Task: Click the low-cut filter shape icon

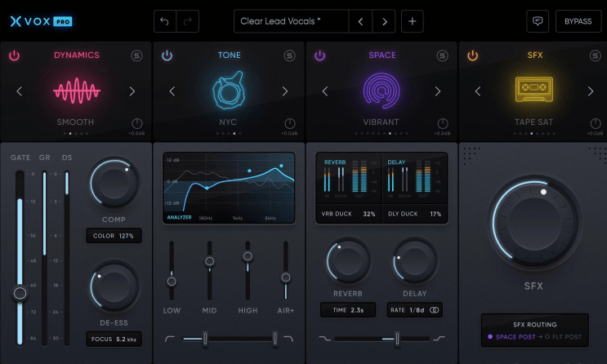Action: (170, 339)
